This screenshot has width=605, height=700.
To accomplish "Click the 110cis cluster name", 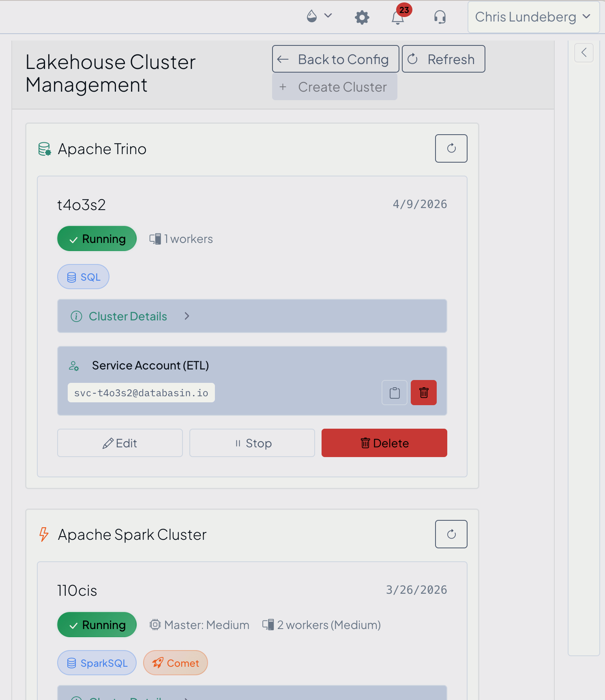I will point(77,590).
